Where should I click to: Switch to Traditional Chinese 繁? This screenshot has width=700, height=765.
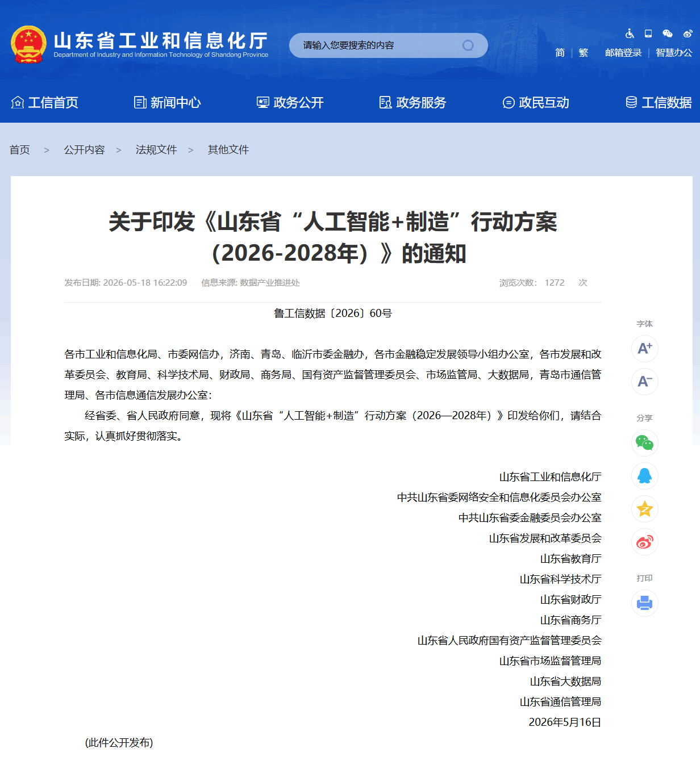pos(584,53)
